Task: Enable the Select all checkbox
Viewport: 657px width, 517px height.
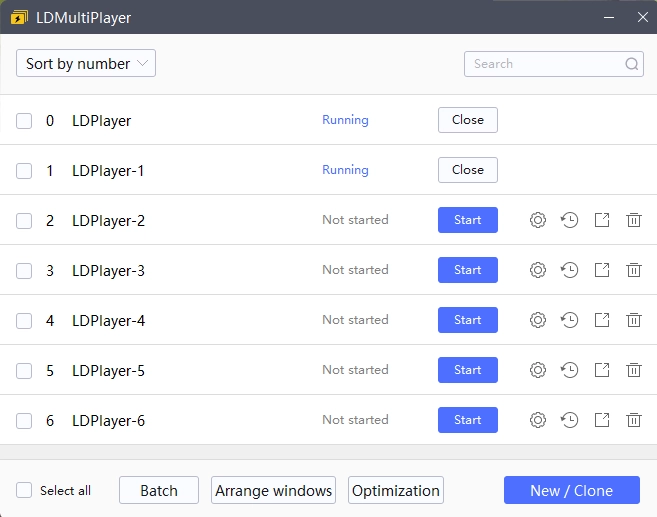Action: click(x=24, y=490)
